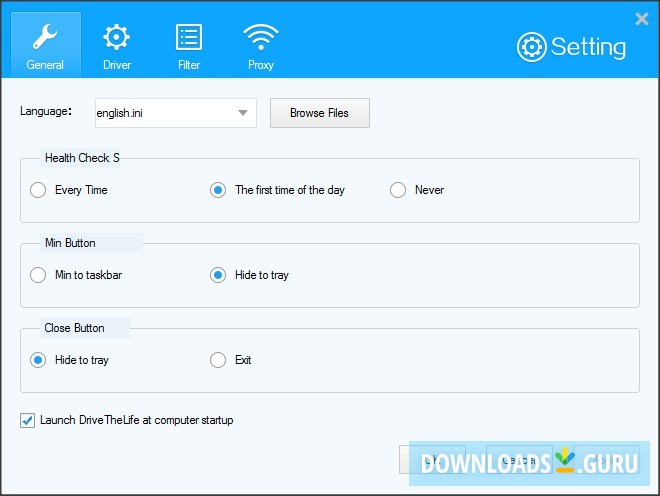Go to the Proxy tab

coord(261,45)
